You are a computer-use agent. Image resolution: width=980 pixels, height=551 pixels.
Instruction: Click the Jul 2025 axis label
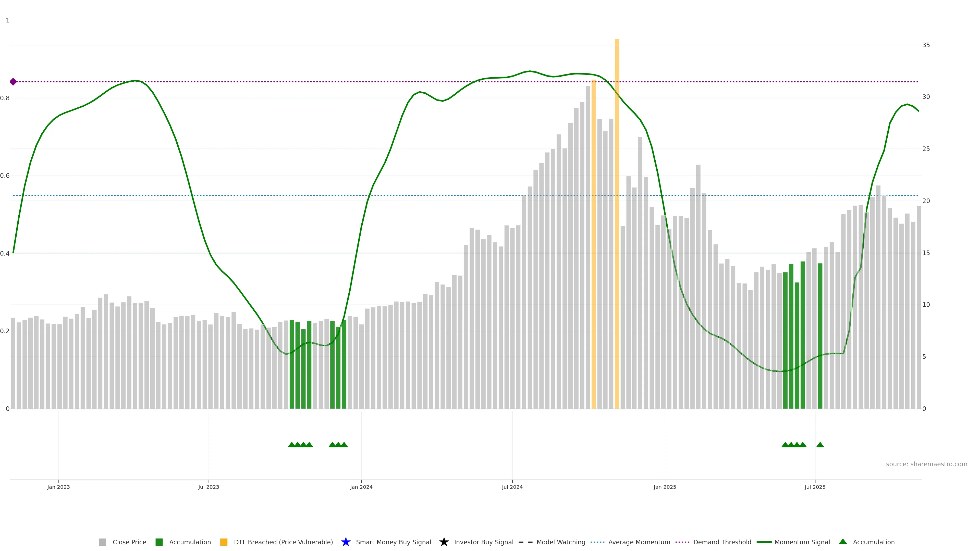815,487
